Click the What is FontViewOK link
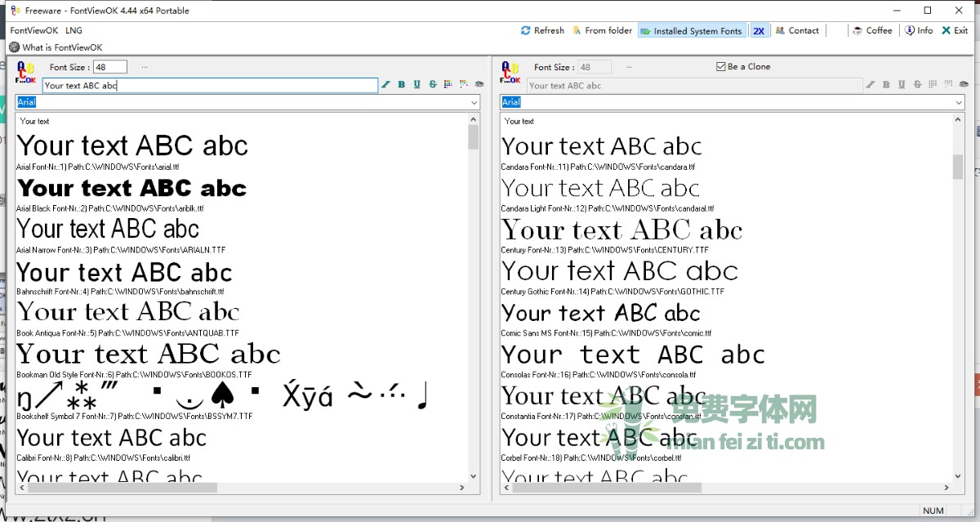The image size is (980, 522). pyautogui.click(x=56, y=47)
